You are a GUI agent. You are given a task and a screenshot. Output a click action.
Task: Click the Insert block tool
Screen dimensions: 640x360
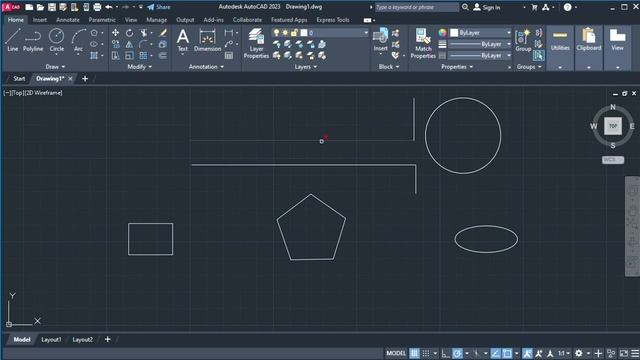click(380, 40)
